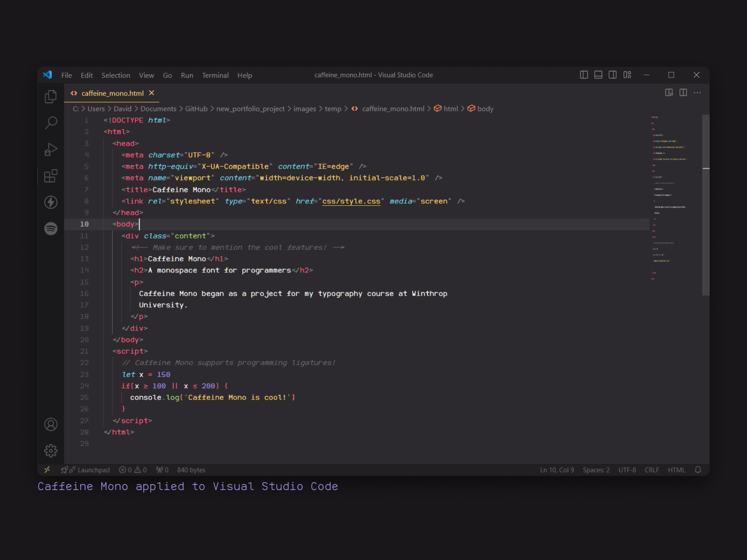The image size is (747, 560).
Task: Click the title text Caffeine Mono on line 7
Action: click(x=181, y=189)
